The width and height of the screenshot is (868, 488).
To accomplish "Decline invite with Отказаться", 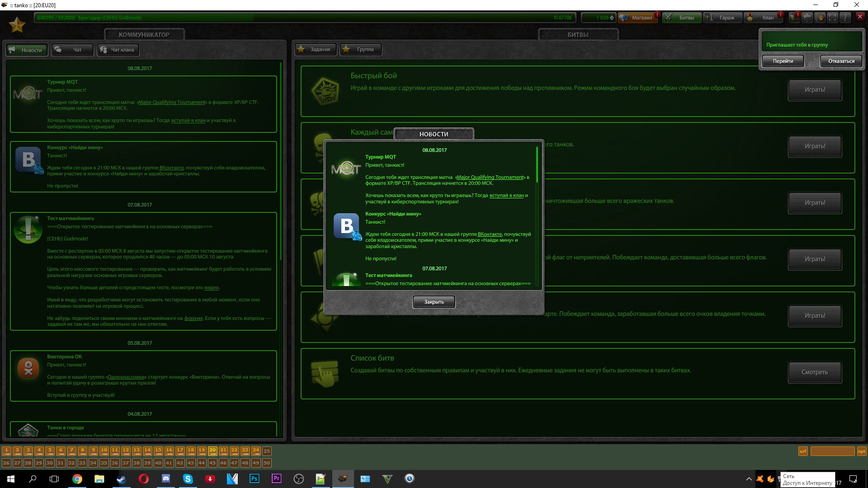I will pos(841,61).
